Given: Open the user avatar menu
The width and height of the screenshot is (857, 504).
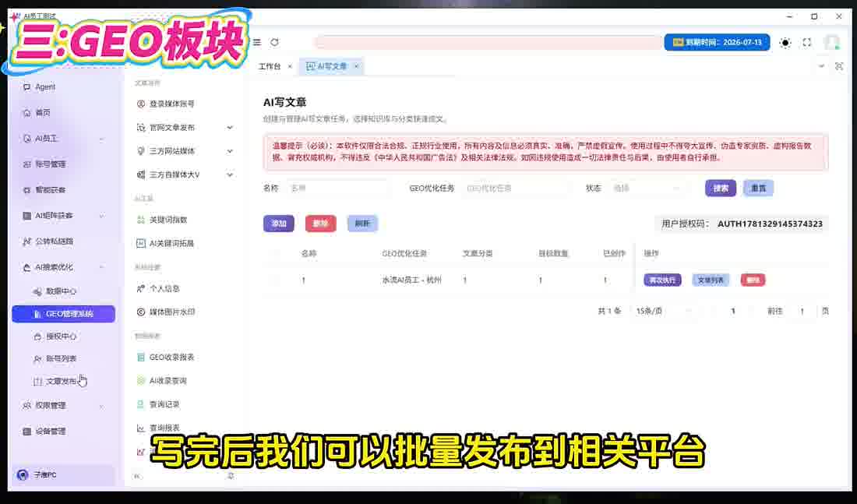Looking at the screenshot, I should [x=832, y=43].
